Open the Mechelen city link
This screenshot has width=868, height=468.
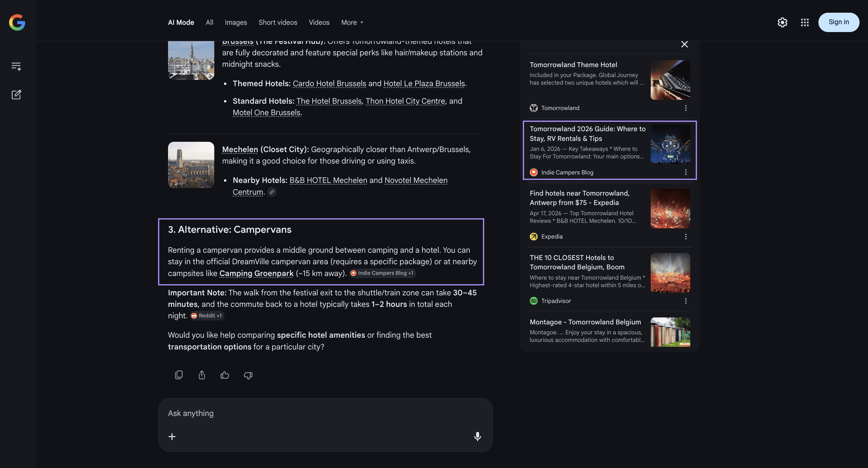[240, 149]
